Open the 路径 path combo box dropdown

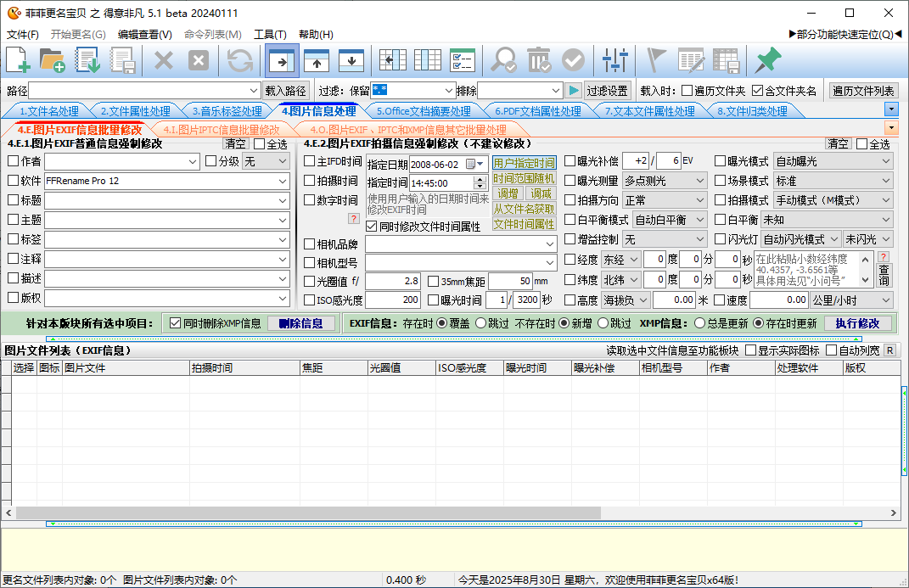pyautogui.click(x=254, y=91)
